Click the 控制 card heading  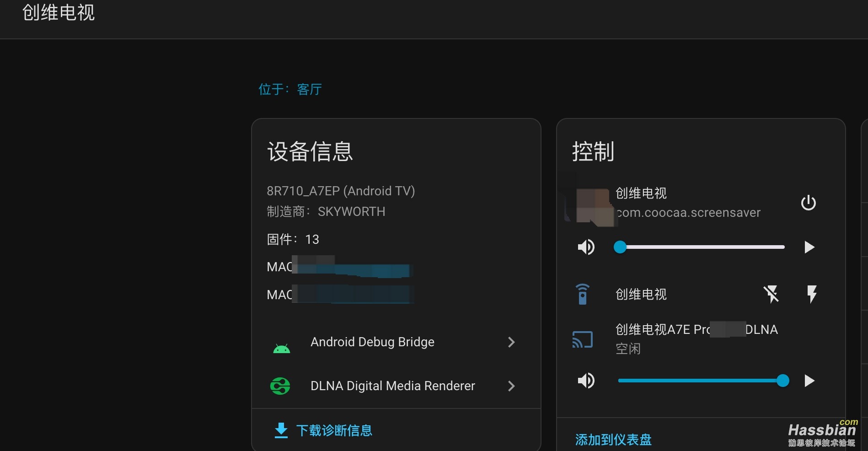[593, 151]
